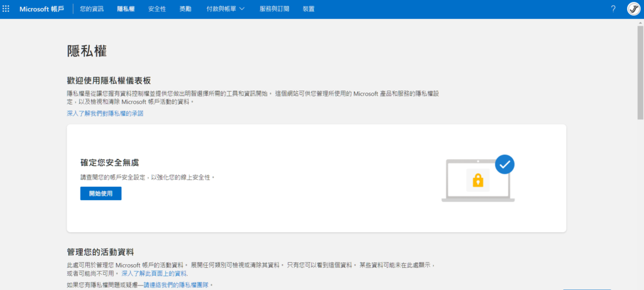Image resolution: width=644 pixels, height=290 pixels.
Task: Open the app launcher grid icon
Action: tap(6, 9)
